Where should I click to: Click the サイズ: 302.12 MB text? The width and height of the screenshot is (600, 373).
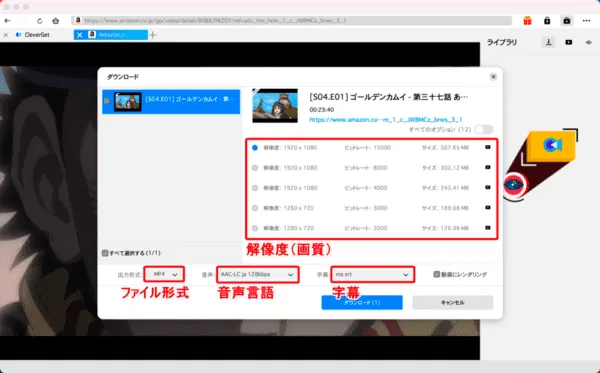click(445, 168)
